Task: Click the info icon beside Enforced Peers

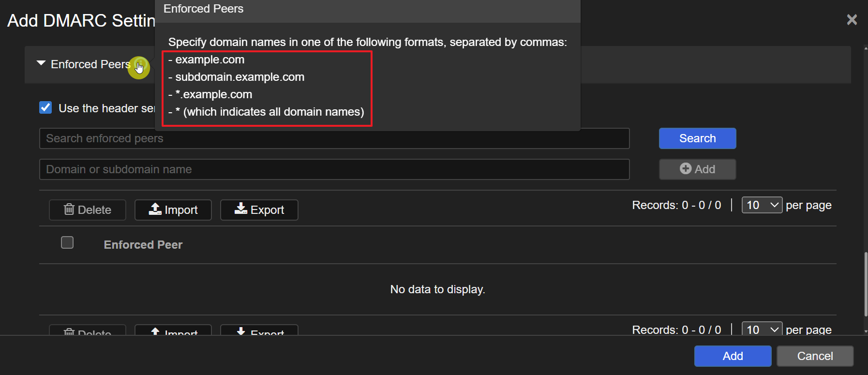Action: (140, 64)
